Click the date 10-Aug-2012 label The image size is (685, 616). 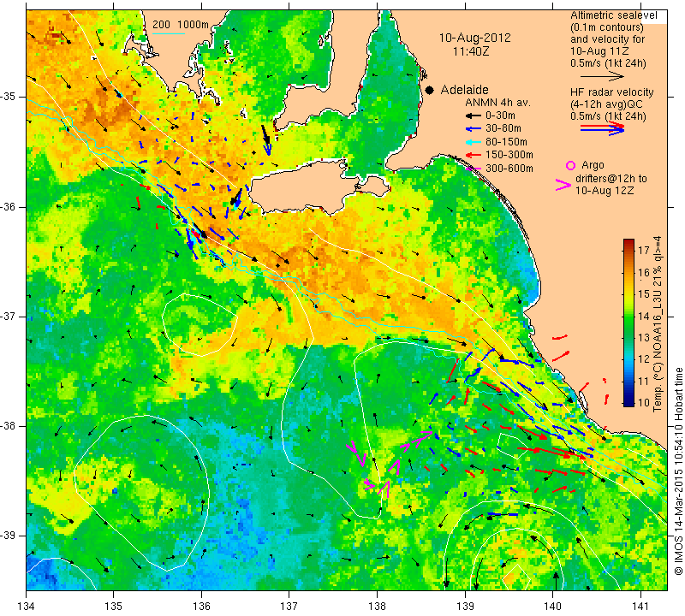click(474, 38)
